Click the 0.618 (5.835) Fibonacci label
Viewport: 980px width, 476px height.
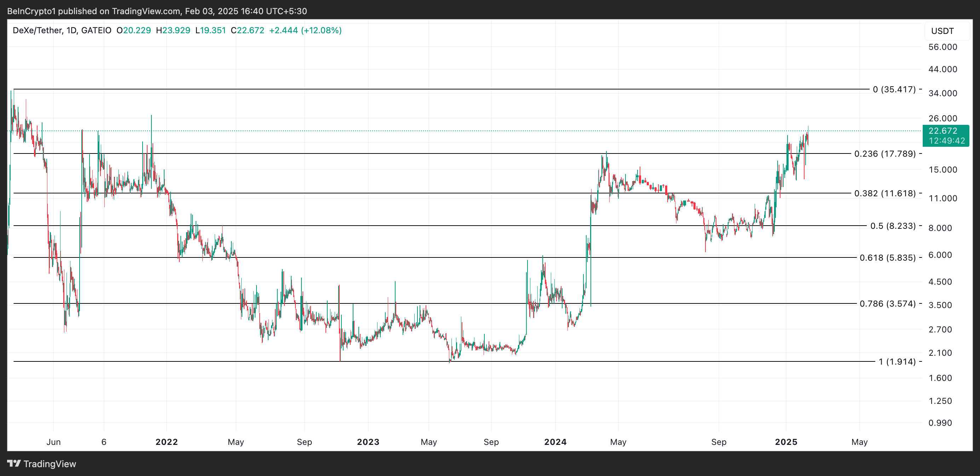(888, 258)
